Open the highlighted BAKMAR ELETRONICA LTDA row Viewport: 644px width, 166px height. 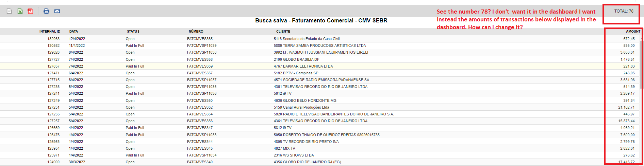coord(320,66)
